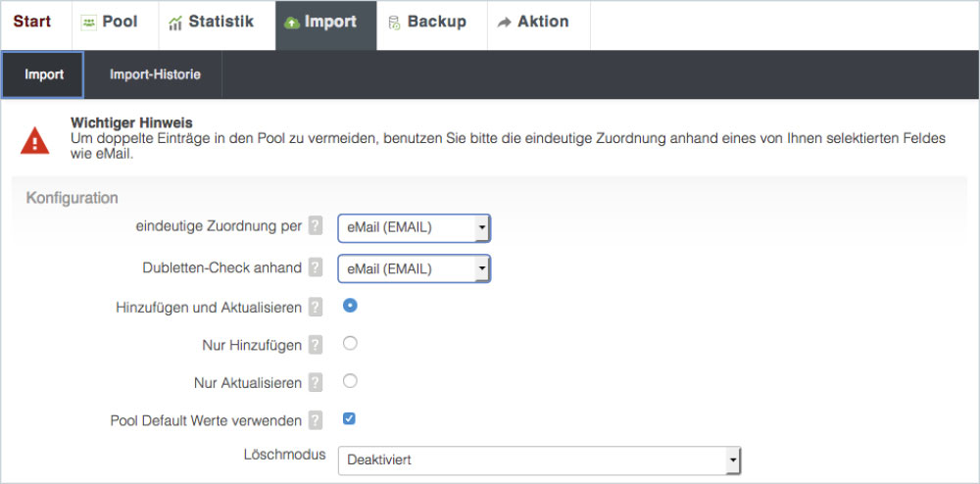Screen dimensions: 980x484
Task: Go to the Start page link
Action: [x=32, y=22]
